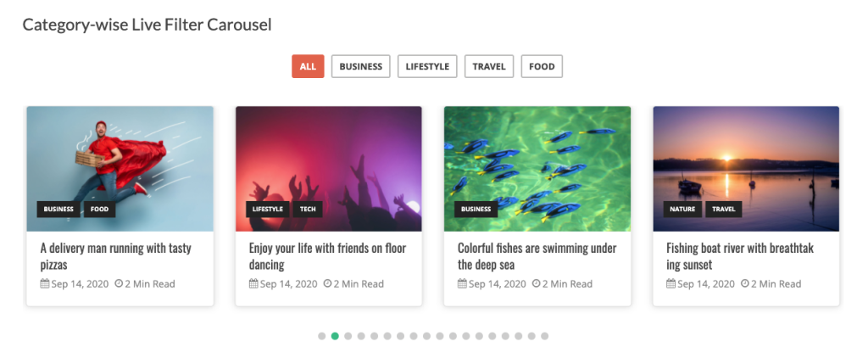868x353 pixels.
Task: Filter carousel by LIFESTYLE category
Action: point(427,66)
